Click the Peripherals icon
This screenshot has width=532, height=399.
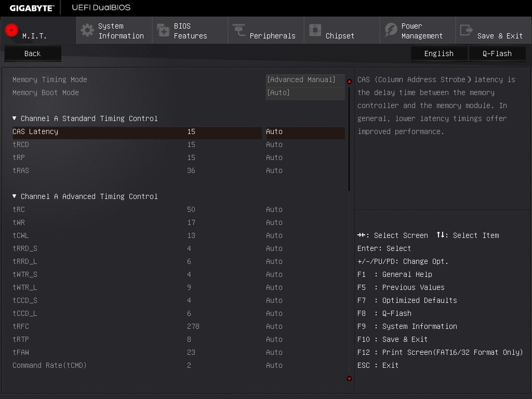[x=239, y=31]
